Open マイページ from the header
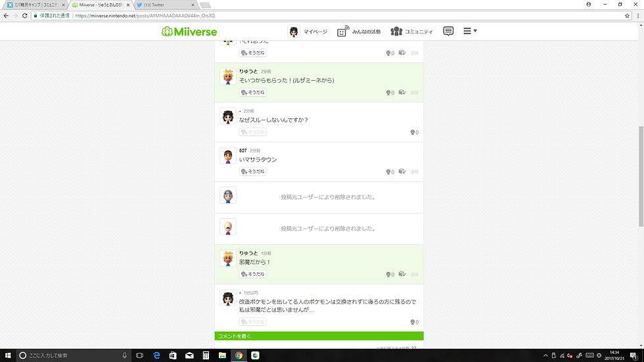This screenshot has width=644, height=362. pyautogui.click(x=308, y=32)
